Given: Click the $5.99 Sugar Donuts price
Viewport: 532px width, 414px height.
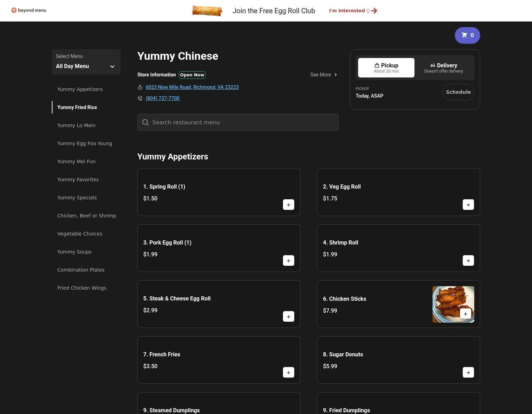Looking at the screenshot, I should pos(330,366).
